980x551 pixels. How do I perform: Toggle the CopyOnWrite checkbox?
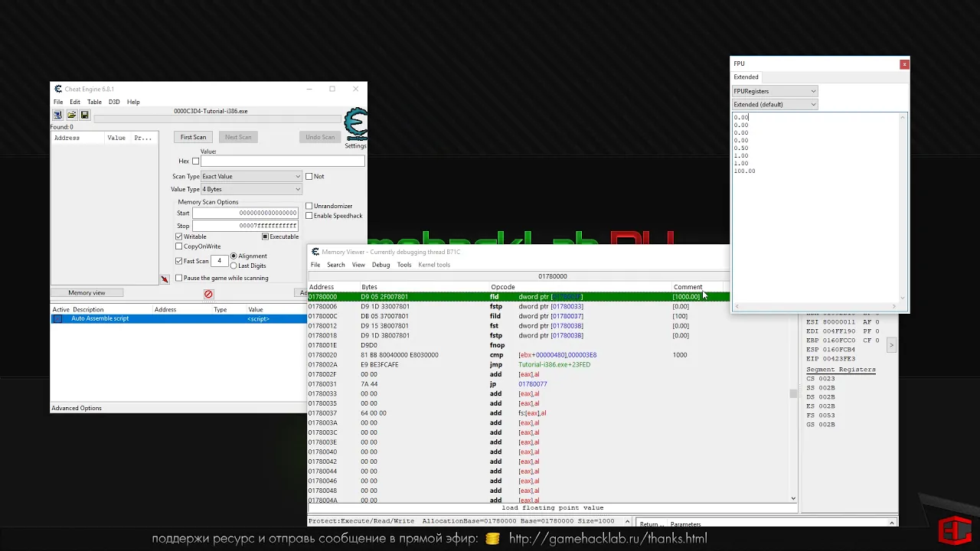point(179,246)
